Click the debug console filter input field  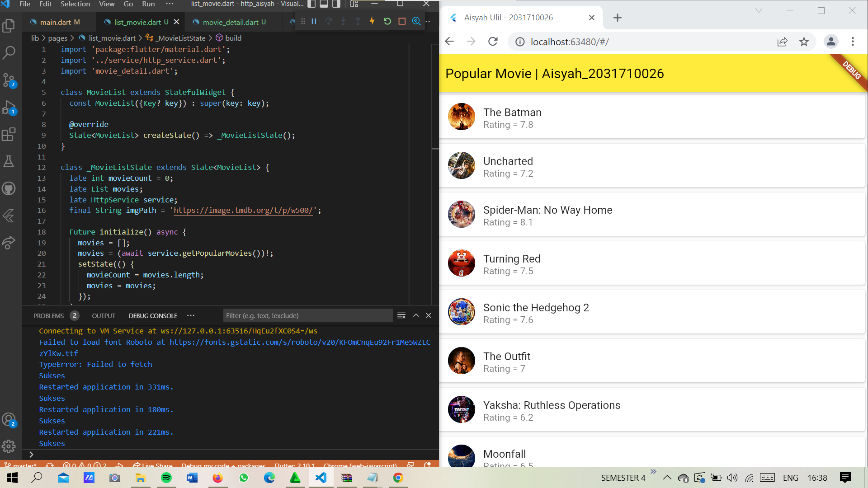pos(307,315)
